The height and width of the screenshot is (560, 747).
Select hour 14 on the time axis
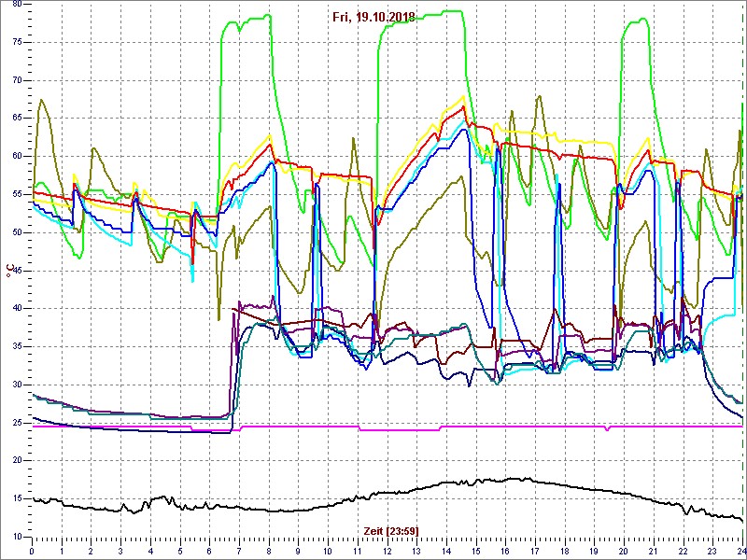tap(446, 551)
